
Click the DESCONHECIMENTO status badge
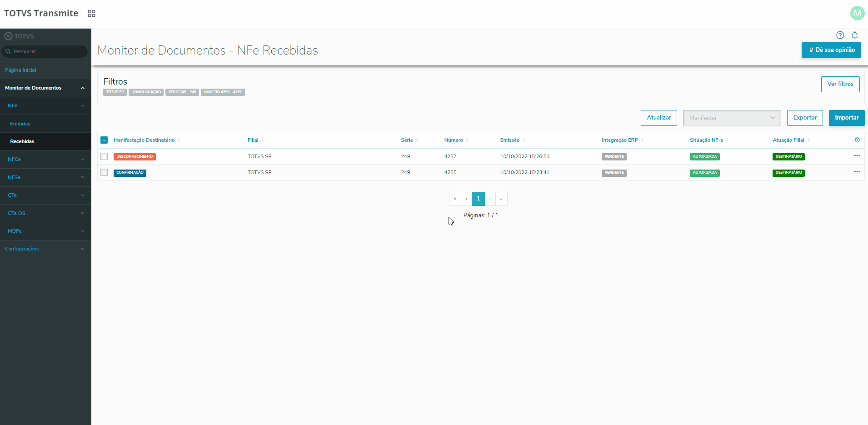tap(135, 157)
